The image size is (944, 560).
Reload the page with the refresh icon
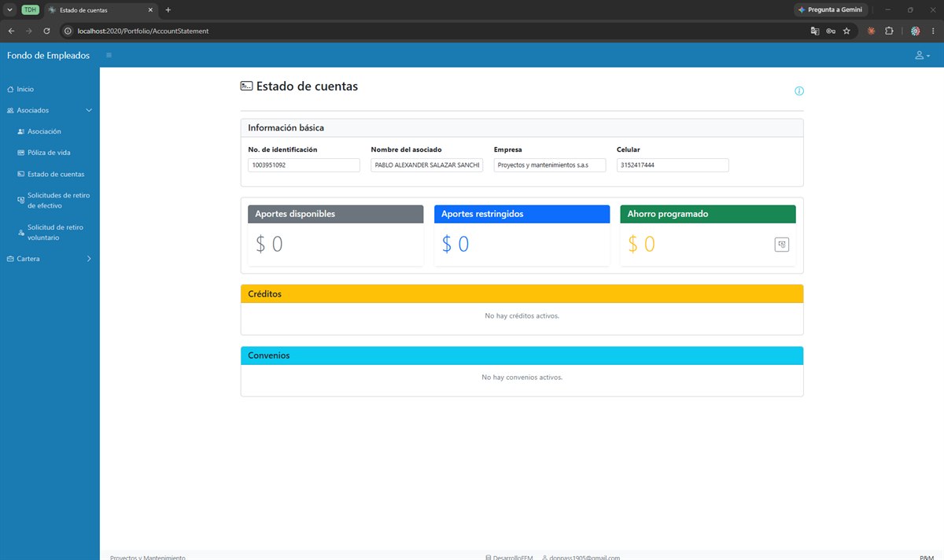pyautogui.click(x=46, y=31)
